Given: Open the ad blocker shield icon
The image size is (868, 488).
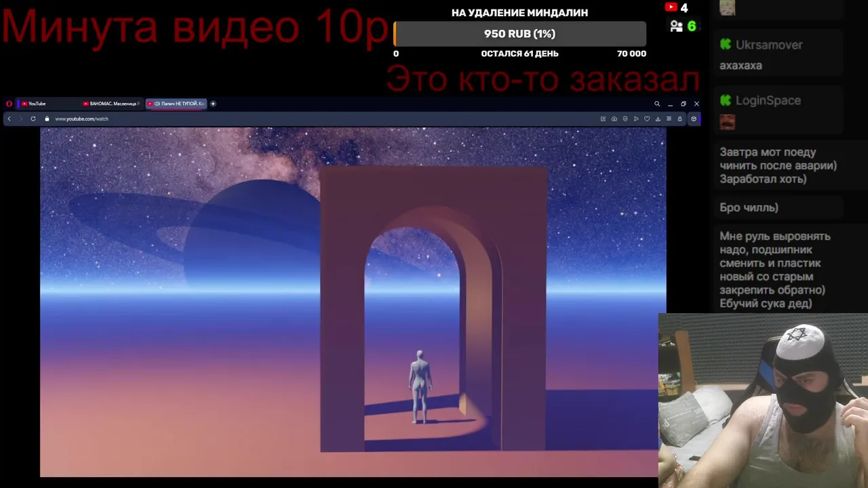Looking at the screenshot, I should pyautogui.click(x=625, y=119).
